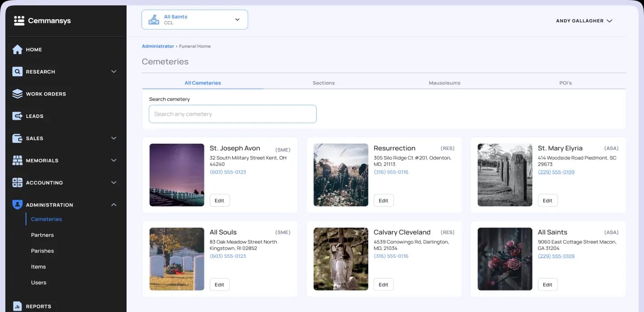The height and width of the screenshot is (312, 644).
Task: Click the Cemeteries page heading
Action: (x=165, y=62)
